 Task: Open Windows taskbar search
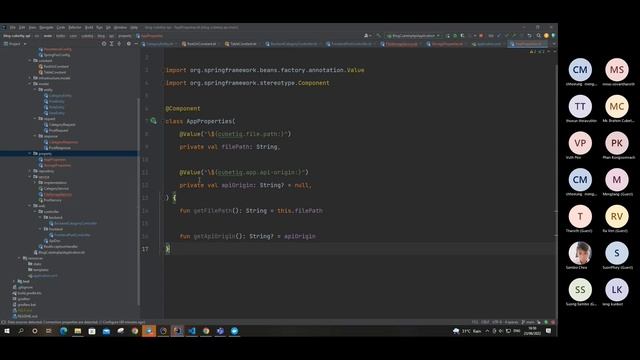pyautogui.click(x=21, y=331)
